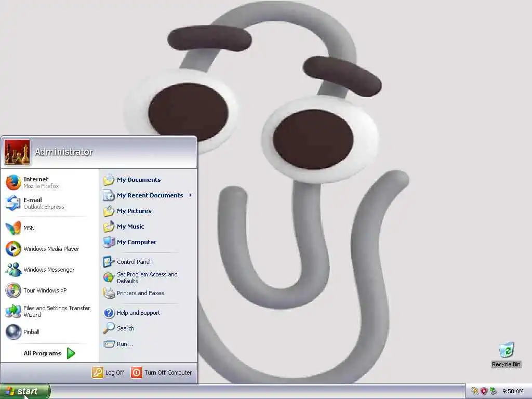Click the Log Off key icon

click(x=97, y=373)
